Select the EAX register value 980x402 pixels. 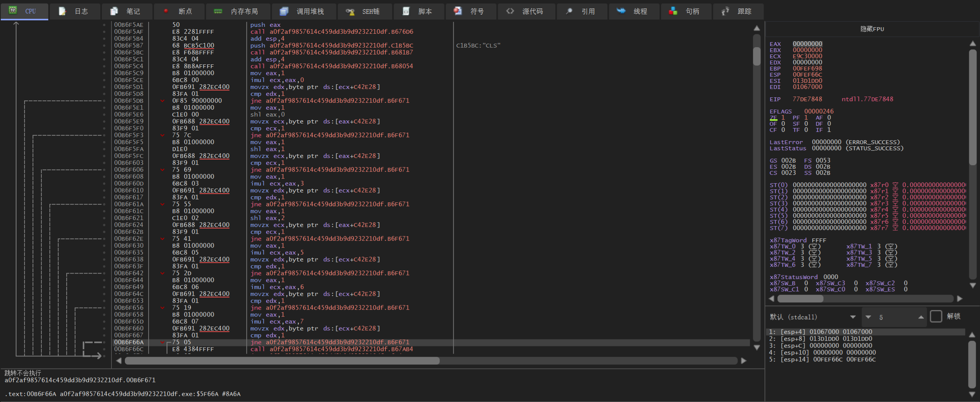pyautogui.click(x=807, y=44)
